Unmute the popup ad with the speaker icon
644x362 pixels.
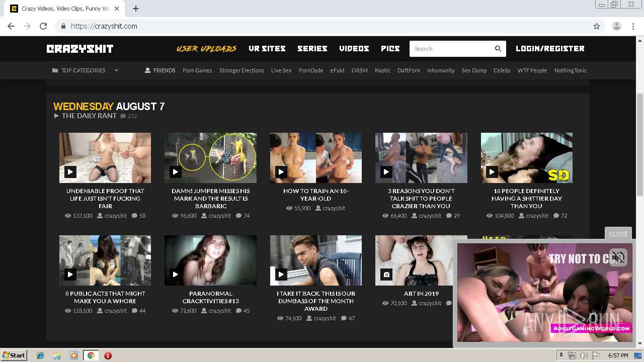click(x=618, y=257)
